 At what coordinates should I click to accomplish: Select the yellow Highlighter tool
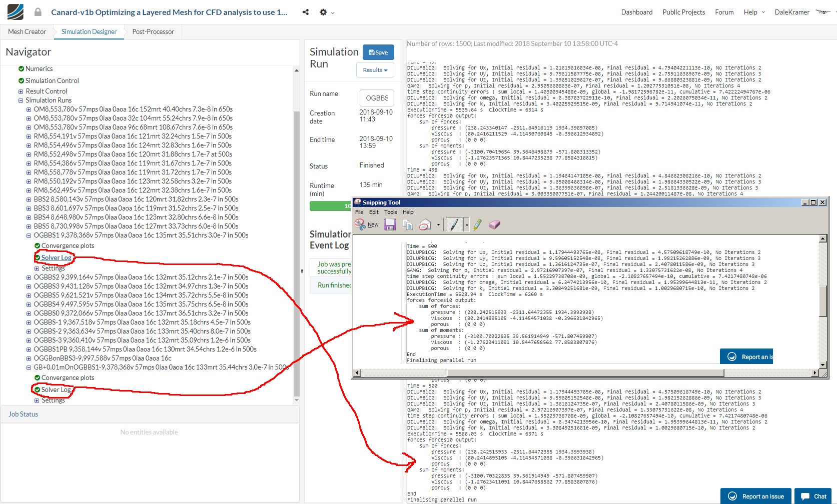478,224
